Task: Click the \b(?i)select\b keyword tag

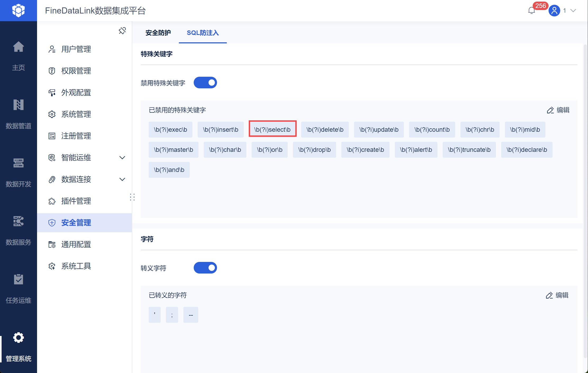Action: (272, 130)
